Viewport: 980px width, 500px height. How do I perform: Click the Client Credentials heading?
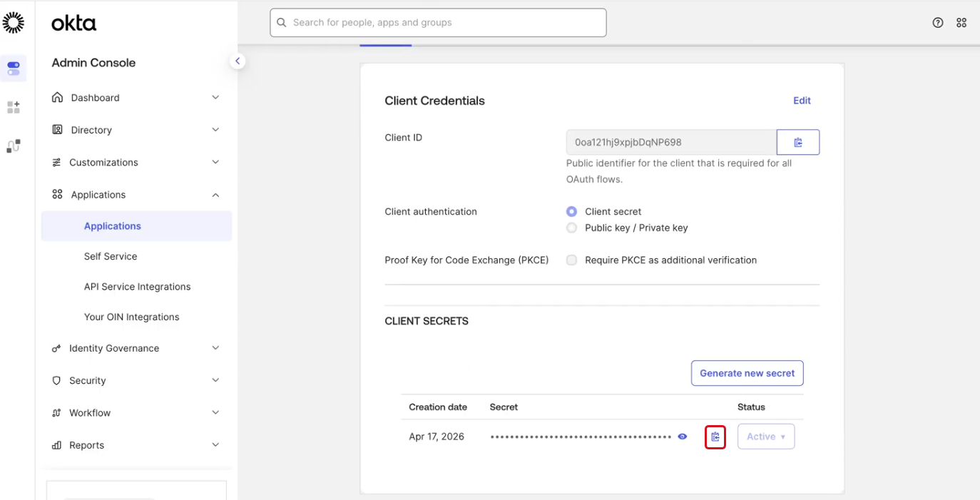[434, 101]
